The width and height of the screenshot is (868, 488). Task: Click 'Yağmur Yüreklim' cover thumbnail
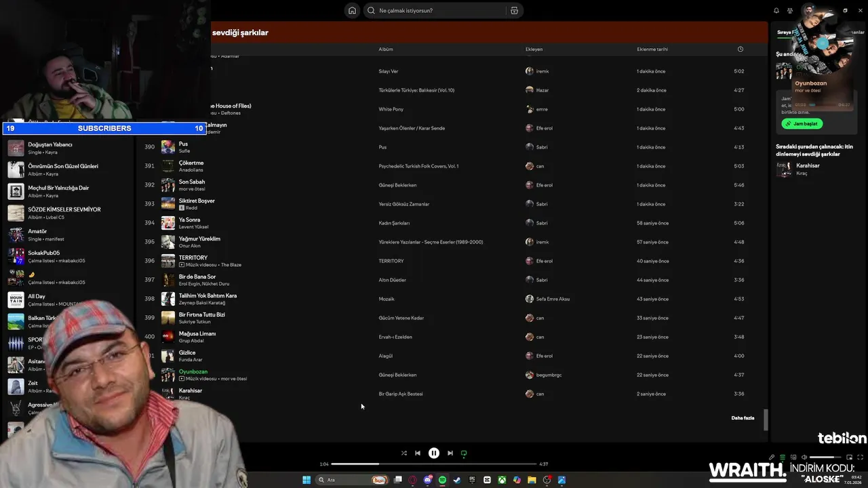[x=168, y=242]
